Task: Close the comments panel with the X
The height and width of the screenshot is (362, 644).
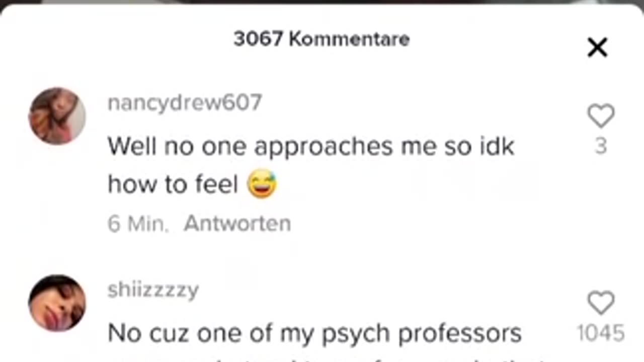Action: [x=597, y=48]
